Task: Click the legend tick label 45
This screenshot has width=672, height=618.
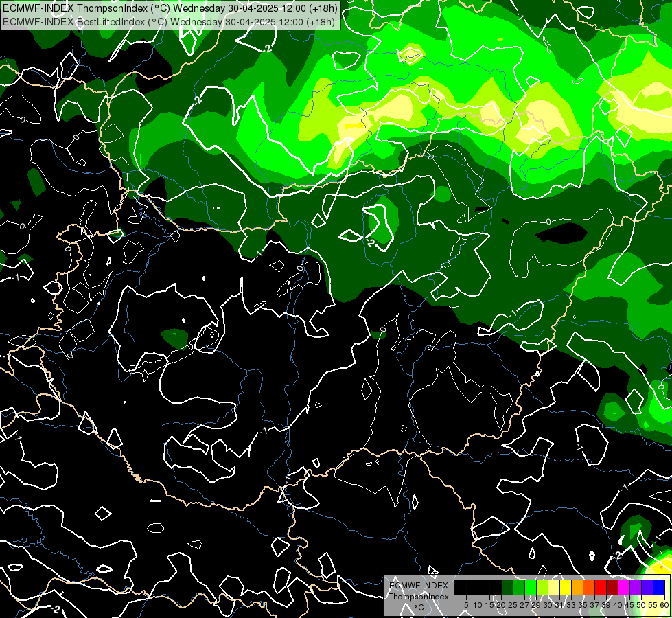Action: [630, 605]
